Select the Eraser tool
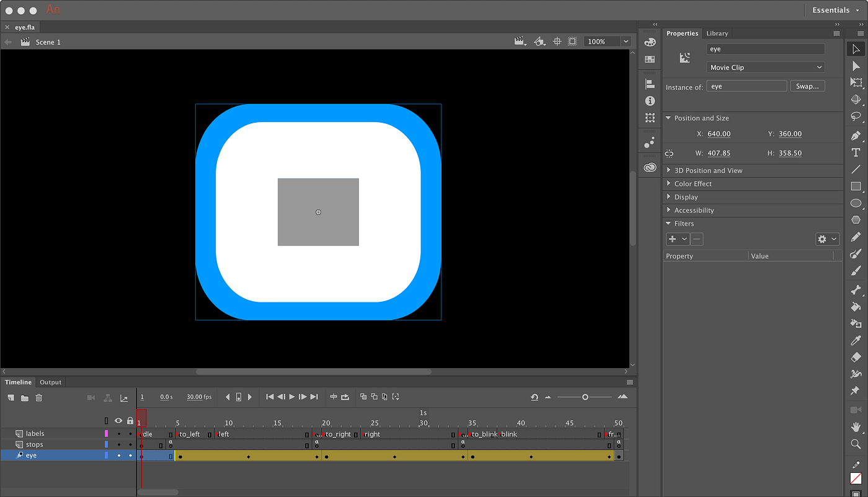 (x=856, y=357)
